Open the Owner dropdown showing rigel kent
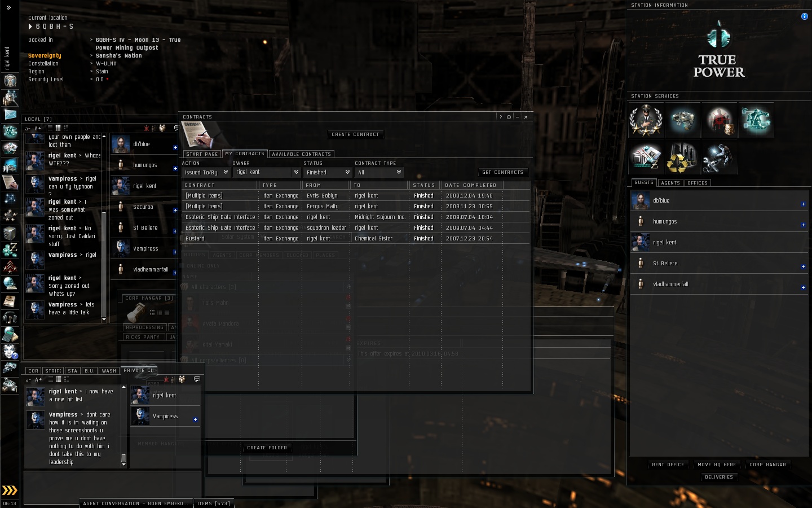Screen dimensions: 812x508 point(267,172)
